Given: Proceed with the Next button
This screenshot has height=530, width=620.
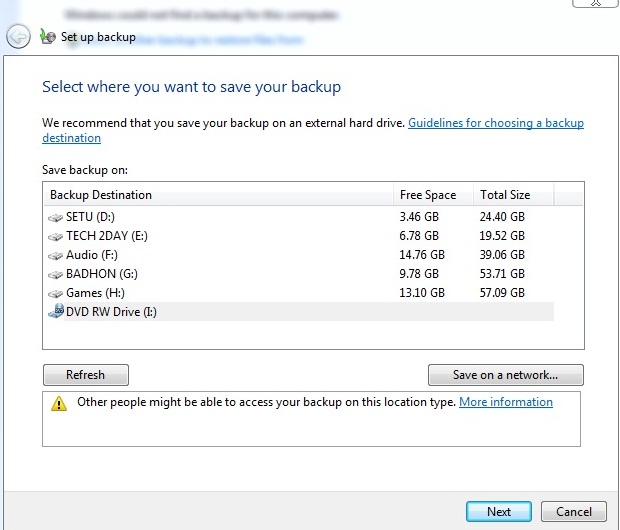Looking at the screenshot, I should [x=499, y=512].
